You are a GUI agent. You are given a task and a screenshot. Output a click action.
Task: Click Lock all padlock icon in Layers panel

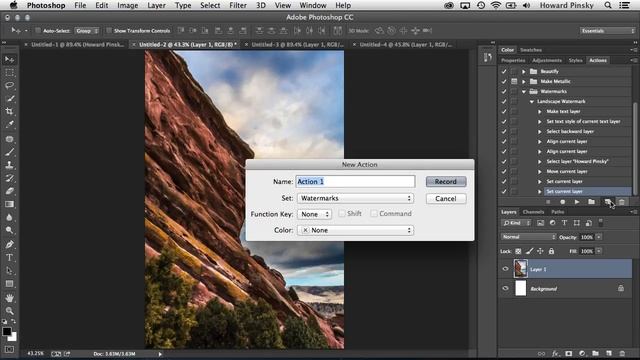[551, 251]
